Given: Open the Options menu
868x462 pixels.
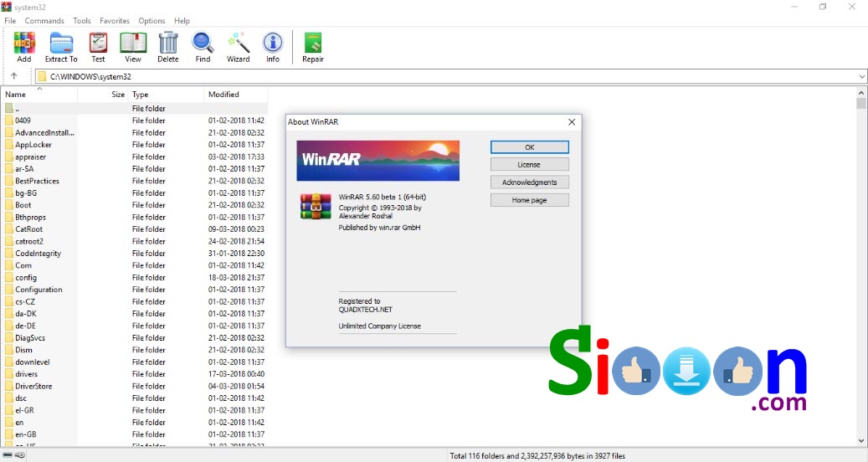Looking at the screenshot, I should (x=152, y=20).
